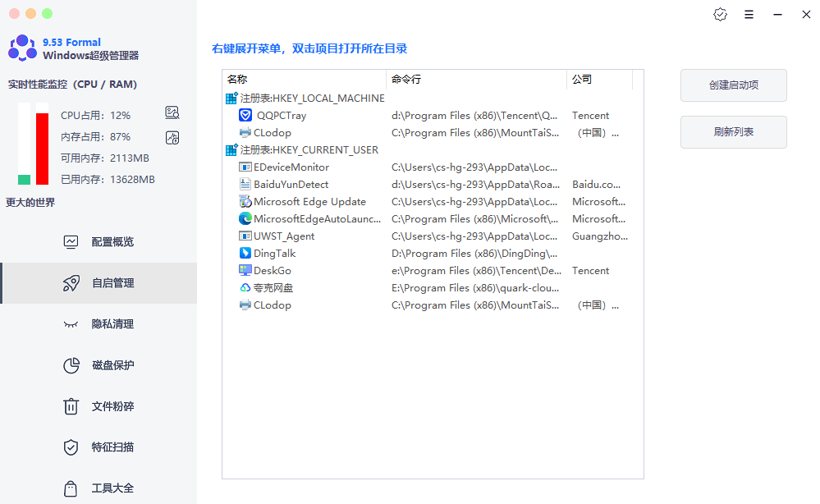Click the 内存占用: 87% text
Screen dimensions: 820x504
pos(95,136)
